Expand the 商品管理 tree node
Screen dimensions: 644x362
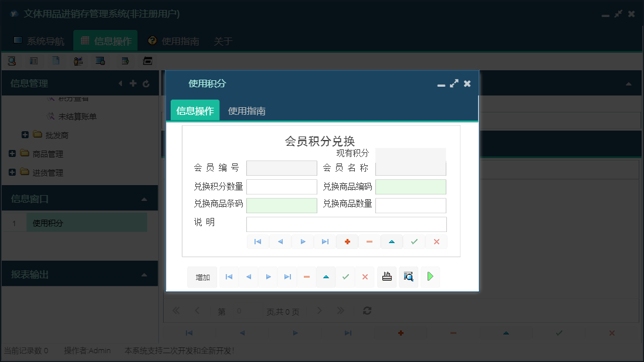pyautogui.click(x=13, y=153)
